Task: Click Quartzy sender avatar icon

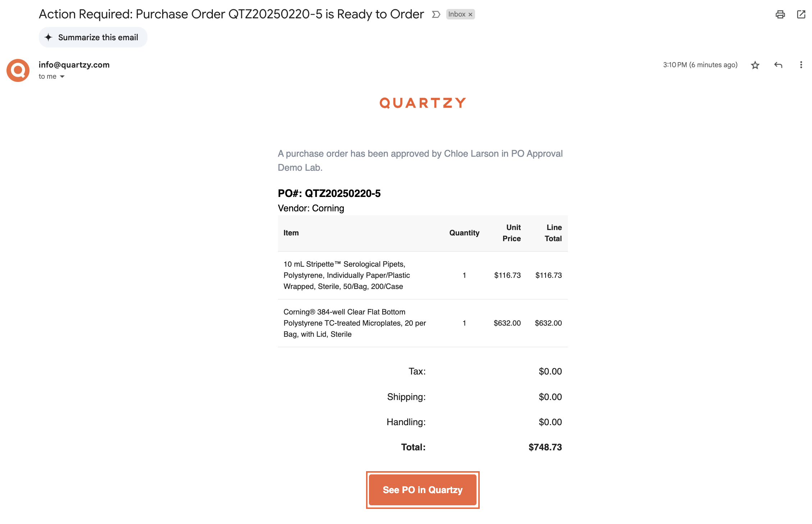Action: tap(18, 70)
